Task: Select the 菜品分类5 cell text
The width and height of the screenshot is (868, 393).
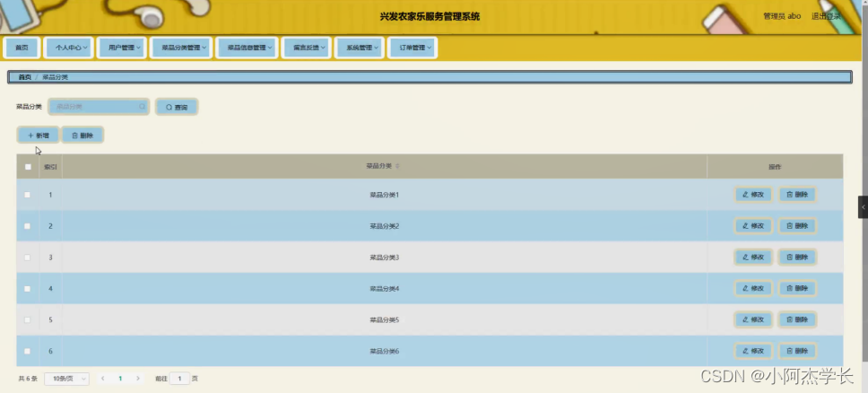Action: (x=384, y=319)
